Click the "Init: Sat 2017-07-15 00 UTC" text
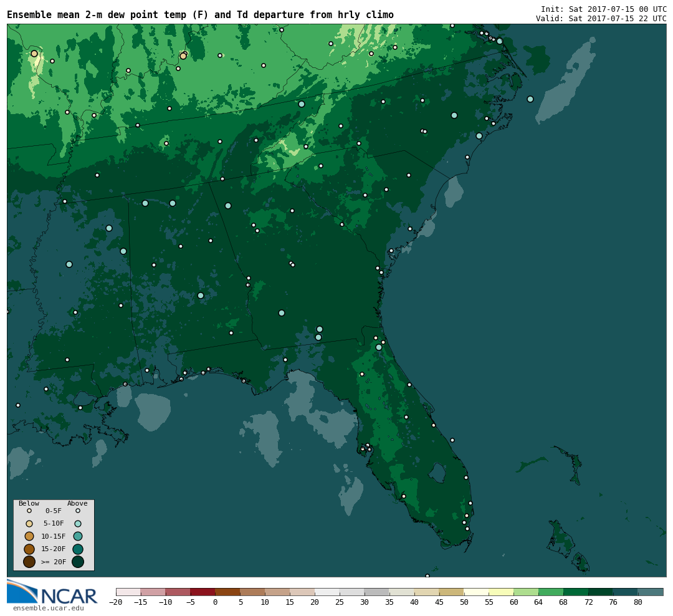This screenshot has height=616, width=673. pyautogui.click(x=604, y=9)
